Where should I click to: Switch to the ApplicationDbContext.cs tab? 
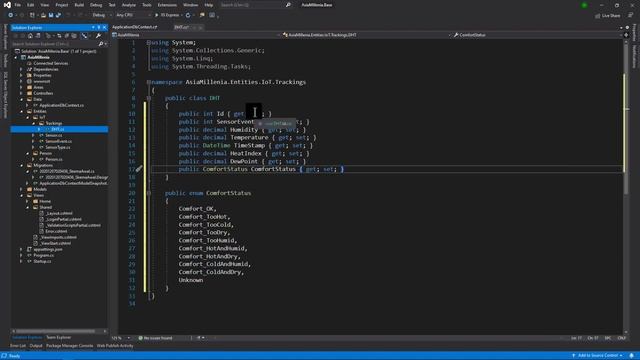(135, 27)
